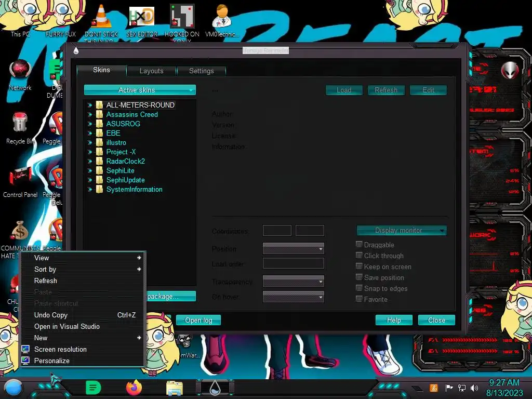This screenshot has width=532, height=399.
Task: Select the money bag COMMUNISTS HATE desktop icon
Action: [20, 231]
